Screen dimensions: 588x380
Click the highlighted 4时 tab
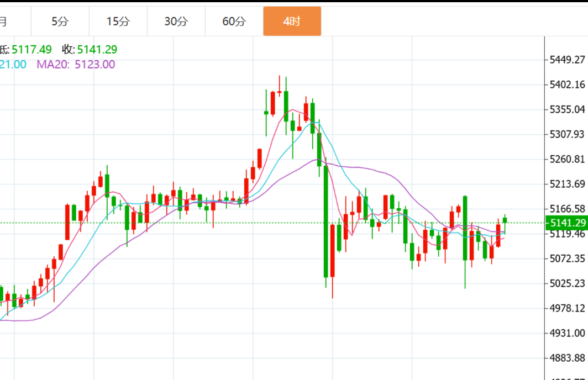pyautogui.click(x=292, y=22)
